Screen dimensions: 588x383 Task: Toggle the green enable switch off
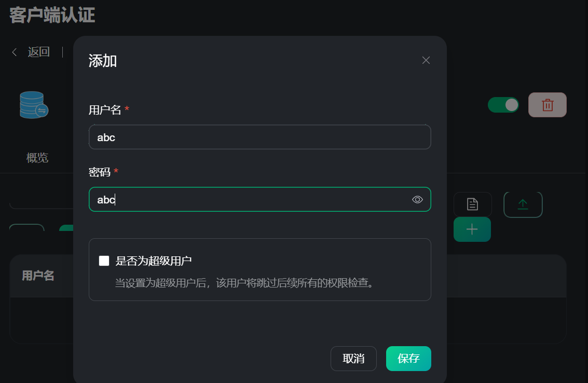point(503,105)
